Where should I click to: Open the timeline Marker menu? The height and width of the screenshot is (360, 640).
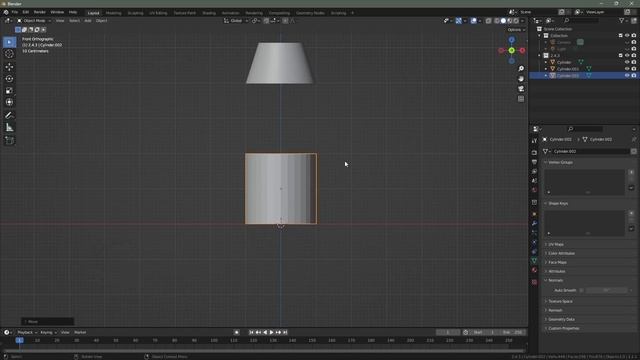(80, 332)
